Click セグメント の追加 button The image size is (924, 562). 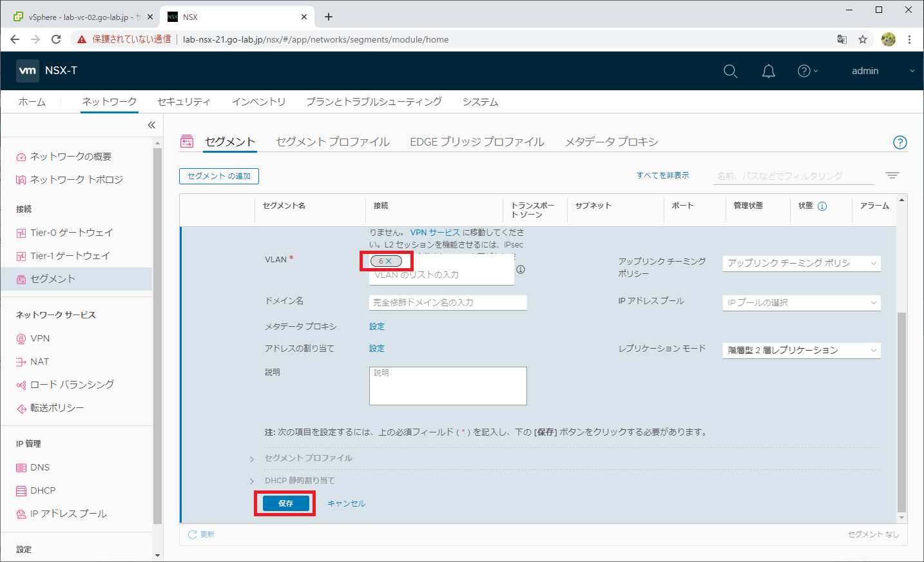(x=219, y=176)
